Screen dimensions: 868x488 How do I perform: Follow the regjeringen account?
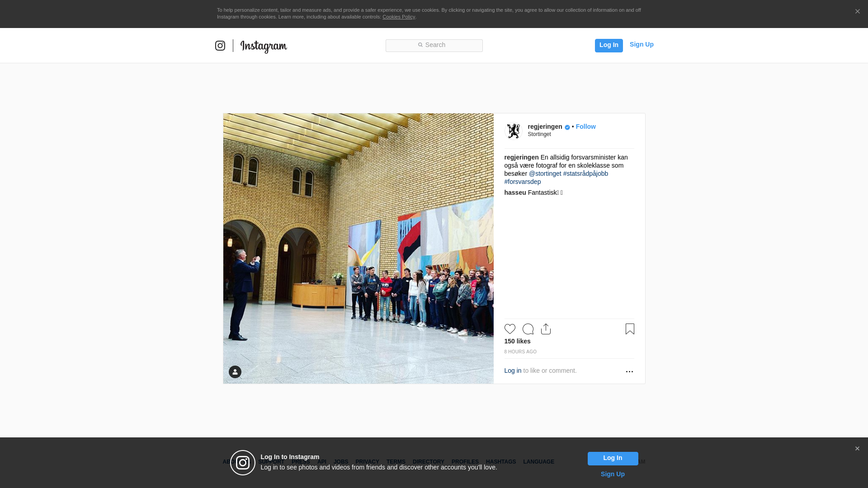585,127
